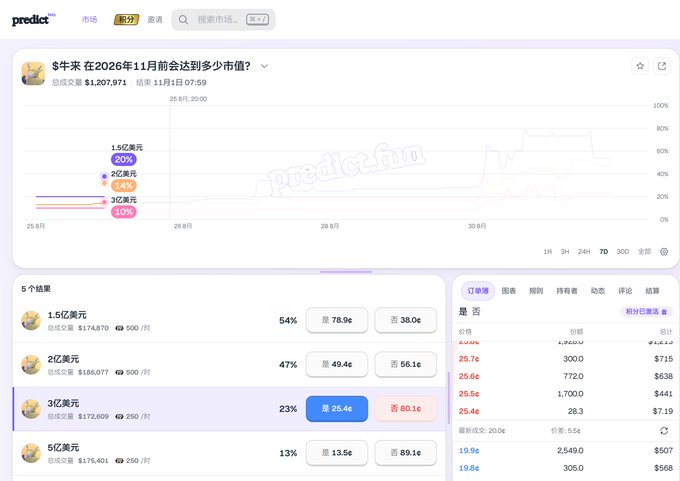Focus the 搜索市场 search field

[x=223, y=20]
